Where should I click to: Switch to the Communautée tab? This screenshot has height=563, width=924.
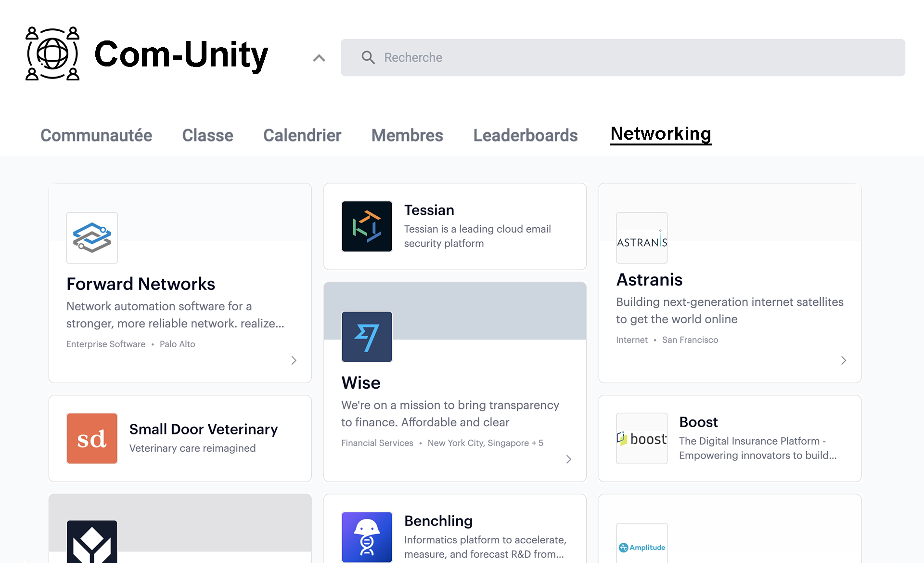[96, 135]
